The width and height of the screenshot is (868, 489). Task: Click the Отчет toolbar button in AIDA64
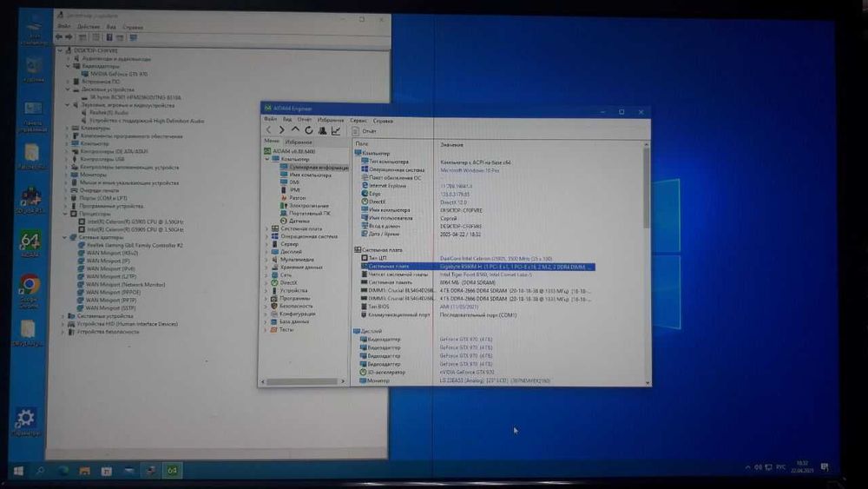(365, 131)
